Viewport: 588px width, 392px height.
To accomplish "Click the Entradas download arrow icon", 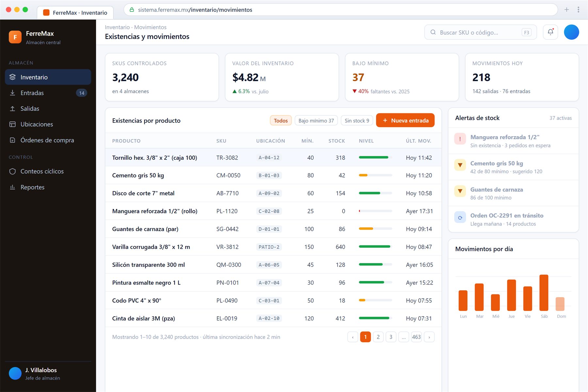I will [12, 93].
